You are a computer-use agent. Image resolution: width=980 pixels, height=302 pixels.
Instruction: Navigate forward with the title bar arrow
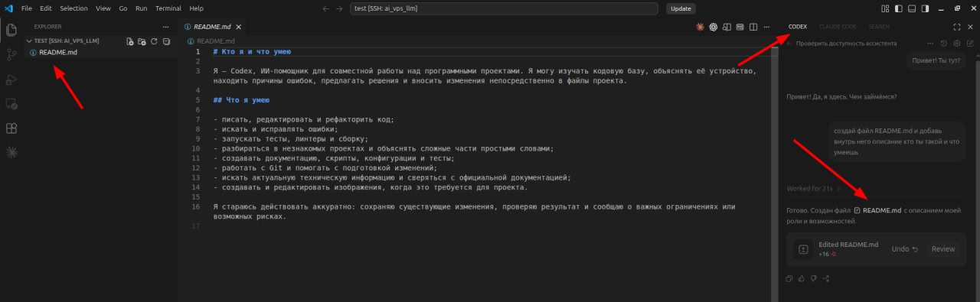click(340, 8)
